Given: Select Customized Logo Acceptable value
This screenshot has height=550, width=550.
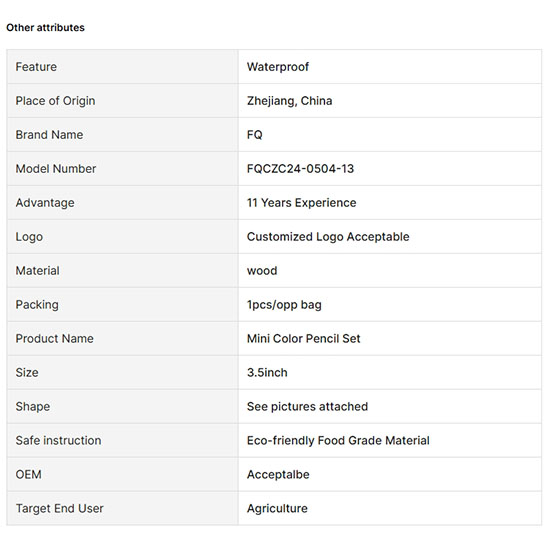Looking at the screenshot, I should [328, 237].
